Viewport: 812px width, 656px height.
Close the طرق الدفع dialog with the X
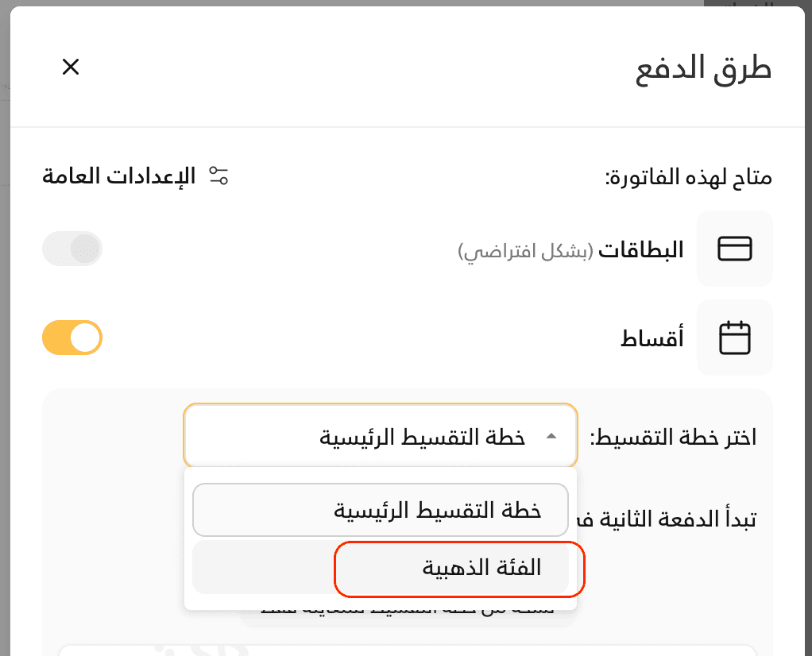pyautogui.click(x=71, y=67)
